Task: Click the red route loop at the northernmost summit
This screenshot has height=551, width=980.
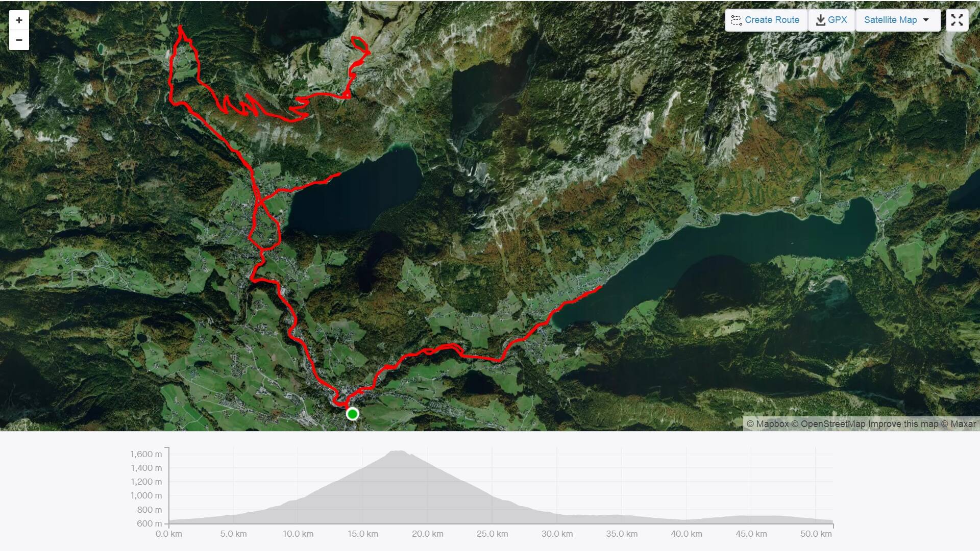Action: (360, 45)
